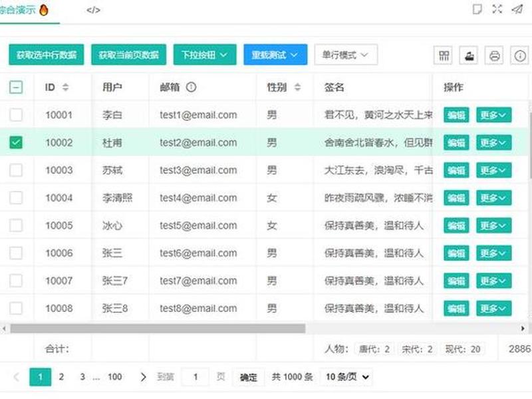Open the 重载测试 dropdown
532x399 pixels.
tap(275, 55)
